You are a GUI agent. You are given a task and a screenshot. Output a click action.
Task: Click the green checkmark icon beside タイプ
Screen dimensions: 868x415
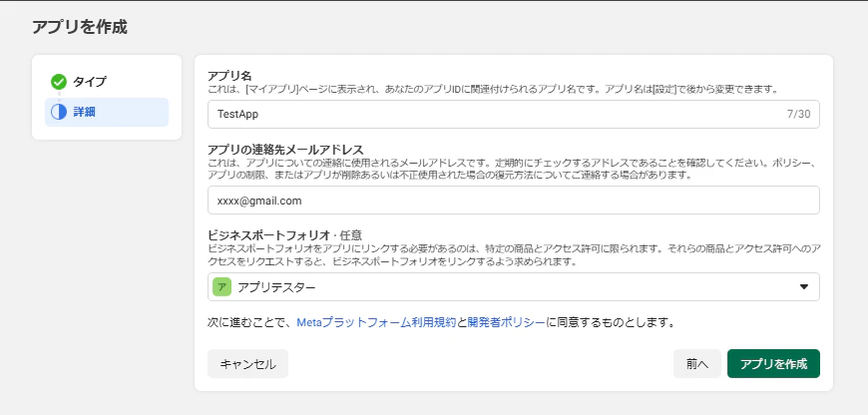point(59,82)
